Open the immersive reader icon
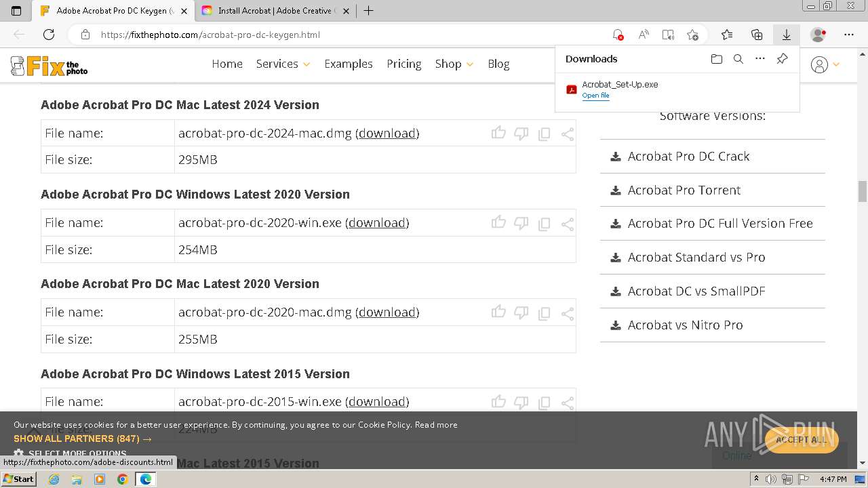Viewport: 868px width, 488px height. [668, 35]
